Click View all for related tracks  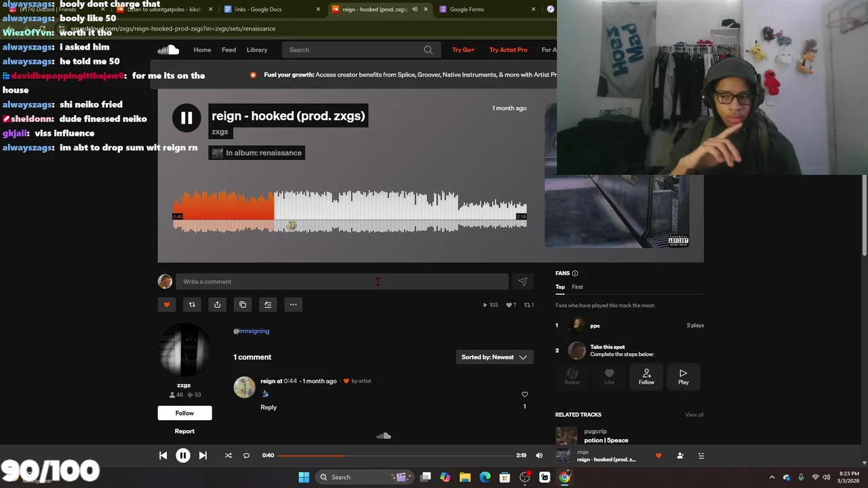tap(694, 415)
